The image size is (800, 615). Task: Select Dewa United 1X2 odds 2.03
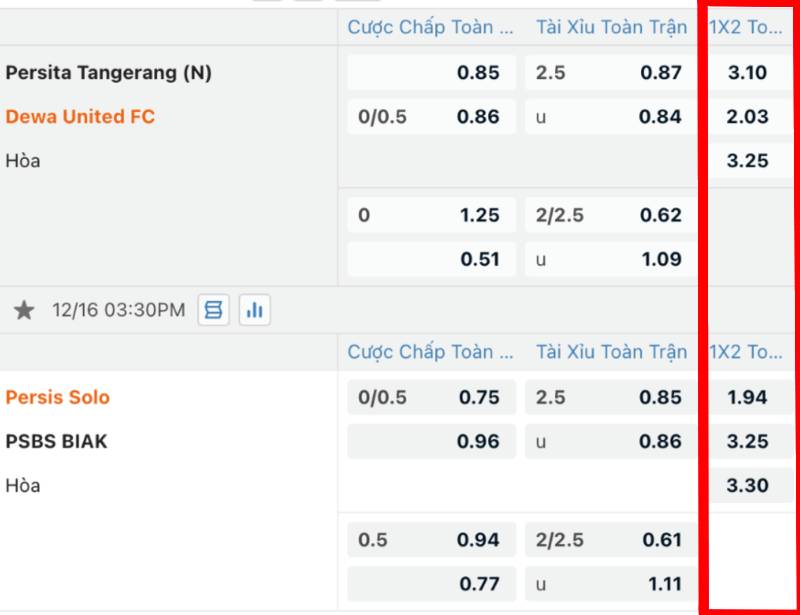[748, 117]
